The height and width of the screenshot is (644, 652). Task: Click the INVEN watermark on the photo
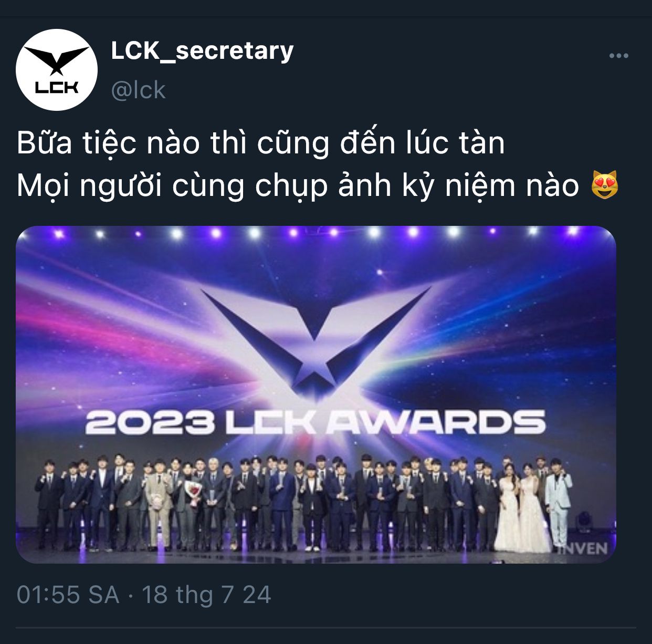point(583,548)
